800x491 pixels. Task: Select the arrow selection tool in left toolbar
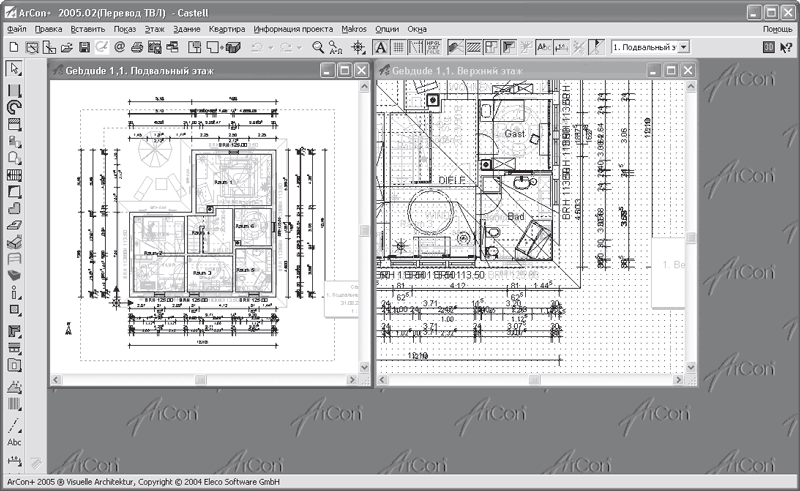click(14, 69)
